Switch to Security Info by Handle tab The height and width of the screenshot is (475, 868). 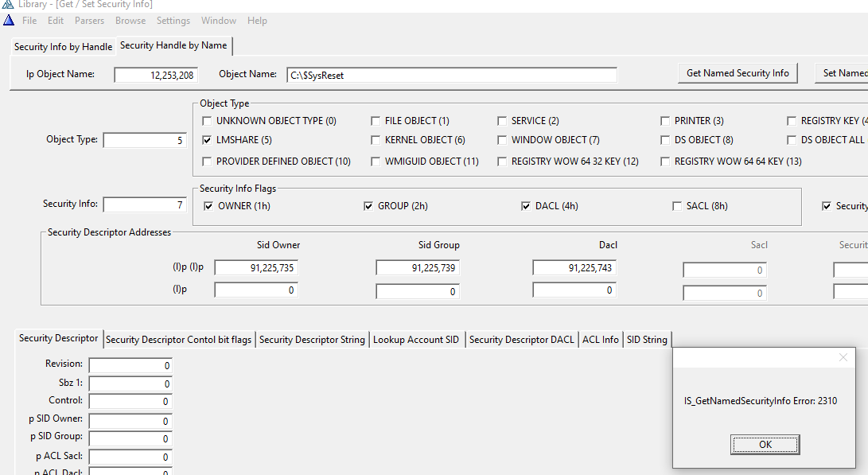[63, 47]
